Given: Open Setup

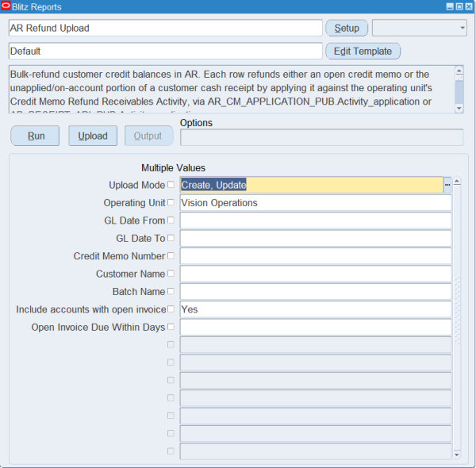Looking at the screenshot, I should tap(347, 28).
